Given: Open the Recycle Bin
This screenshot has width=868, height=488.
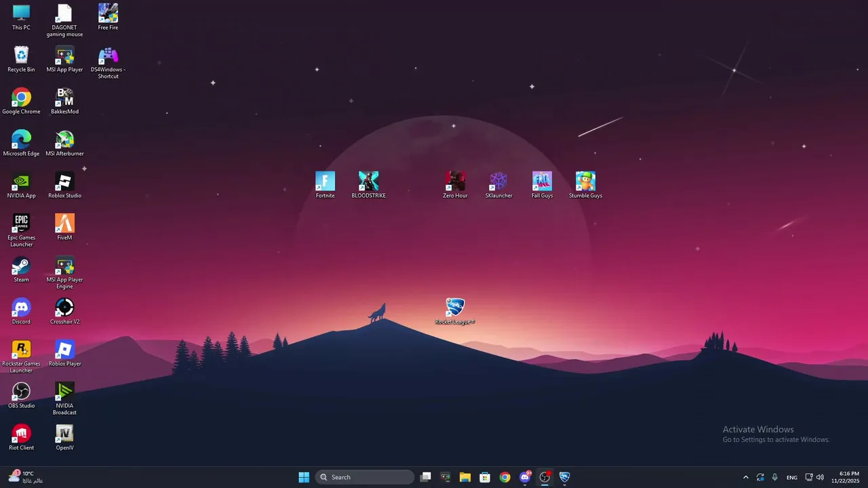Looking at the screenshot, I should (x=21, y=60).
